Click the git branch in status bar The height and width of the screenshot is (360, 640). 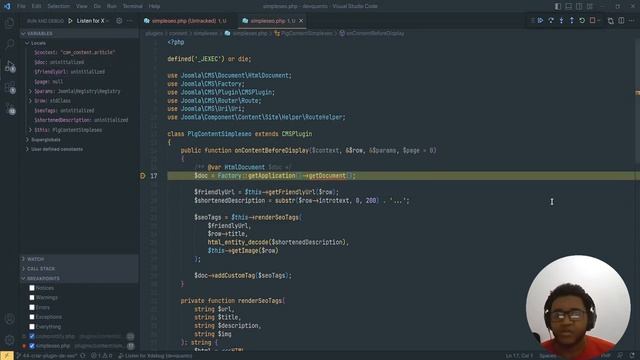(47, 356)
